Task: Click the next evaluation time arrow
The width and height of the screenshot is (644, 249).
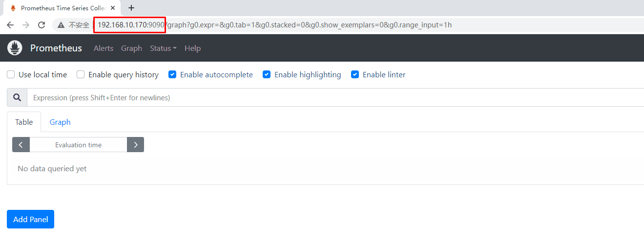Action: (136, 145)
